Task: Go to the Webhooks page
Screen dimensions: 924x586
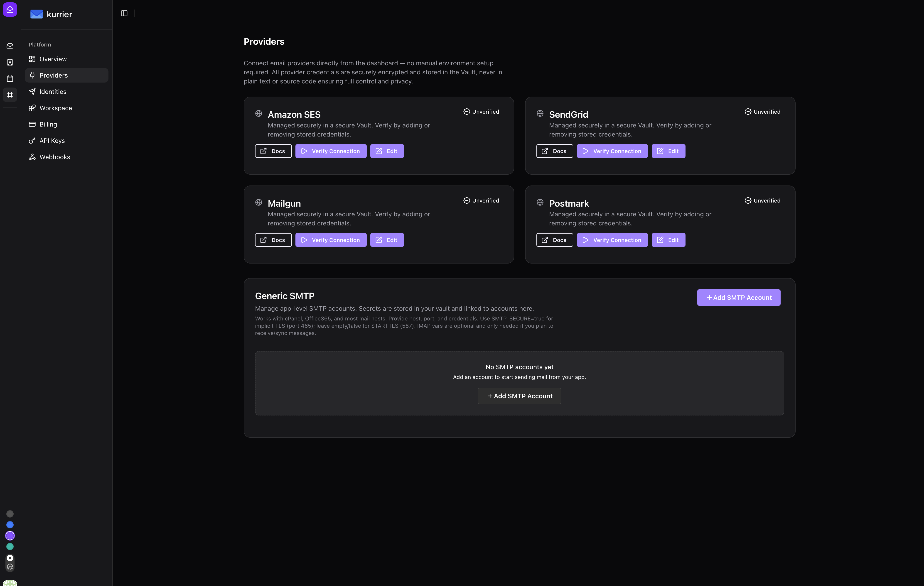Action: (54, 157)
